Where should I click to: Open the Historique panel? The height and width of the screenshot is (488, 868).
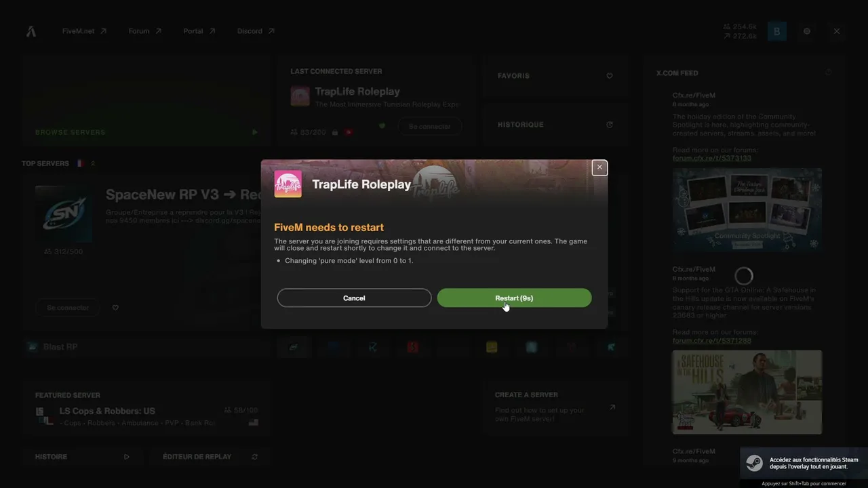[555, 125]
